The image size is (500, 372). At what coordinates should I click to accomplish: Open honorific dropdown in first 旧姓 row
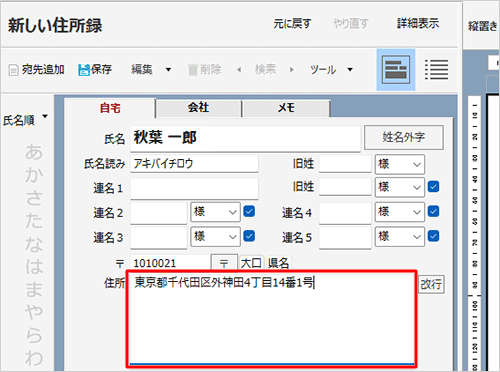(400, 164)
